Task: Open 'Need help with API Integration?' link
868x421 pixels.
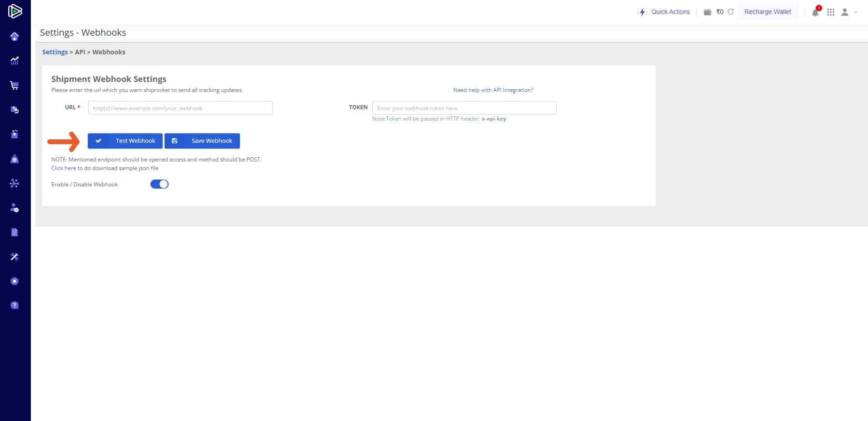Action: pyautogui.click(x=493, y=90)
